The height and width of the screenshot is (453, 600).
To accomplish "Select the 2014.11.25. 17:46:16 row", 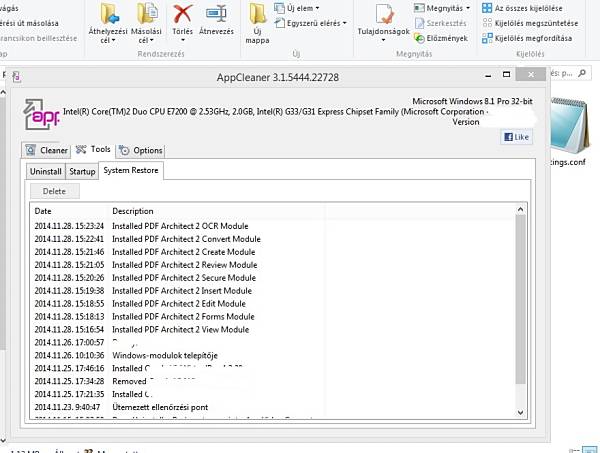I will tap(274, 368).
